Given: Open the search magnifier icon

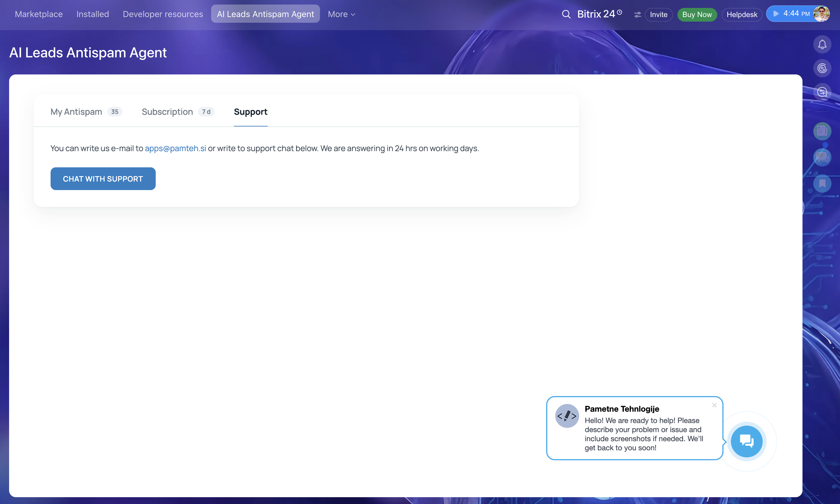Looking at the screenshot, I should point(566,14).
